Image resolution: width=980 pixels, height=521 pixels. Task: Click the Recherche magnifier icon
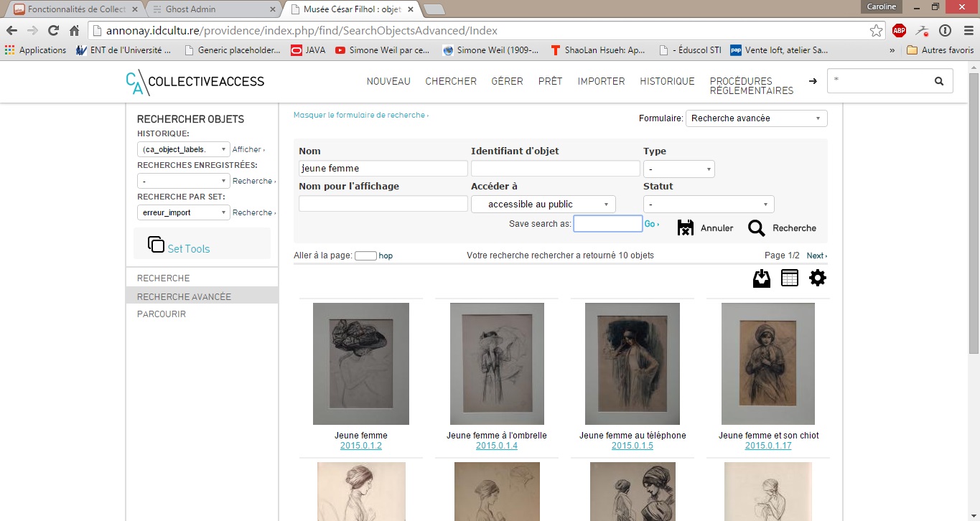(757, 228)
